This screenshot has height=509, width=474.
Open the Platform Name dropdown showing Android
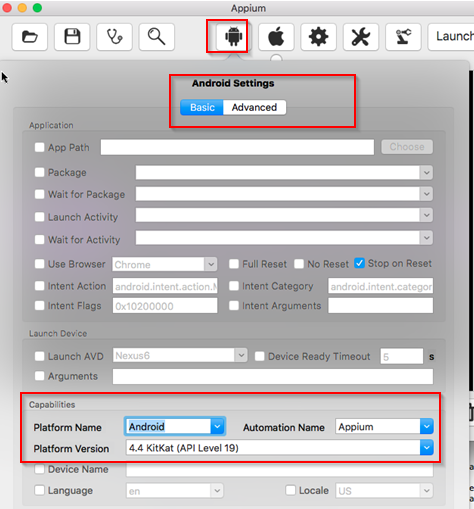coord(217,427)
